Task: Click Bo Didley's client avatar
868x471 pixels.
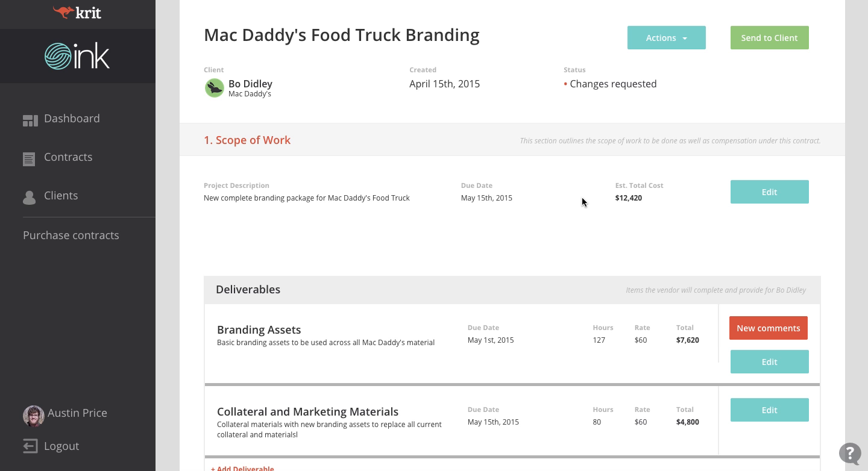Action: click(214, 88)
